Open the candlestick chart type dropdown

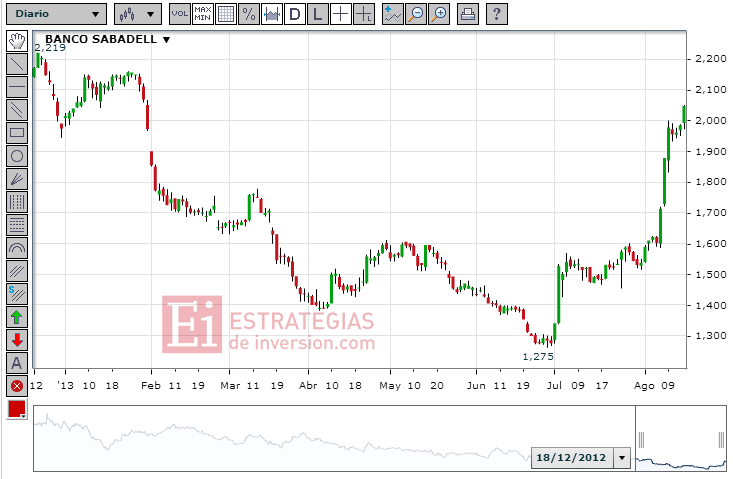(138, 14)
